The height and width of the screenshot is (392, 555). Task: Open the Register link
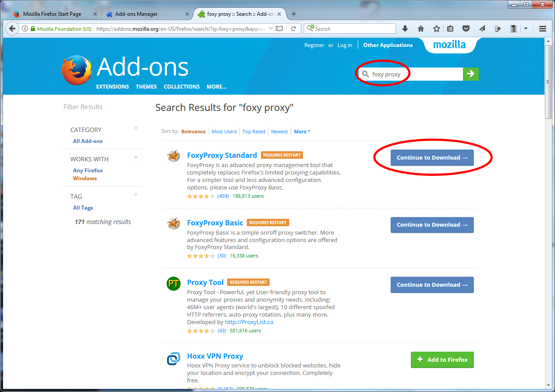(314, 45)
